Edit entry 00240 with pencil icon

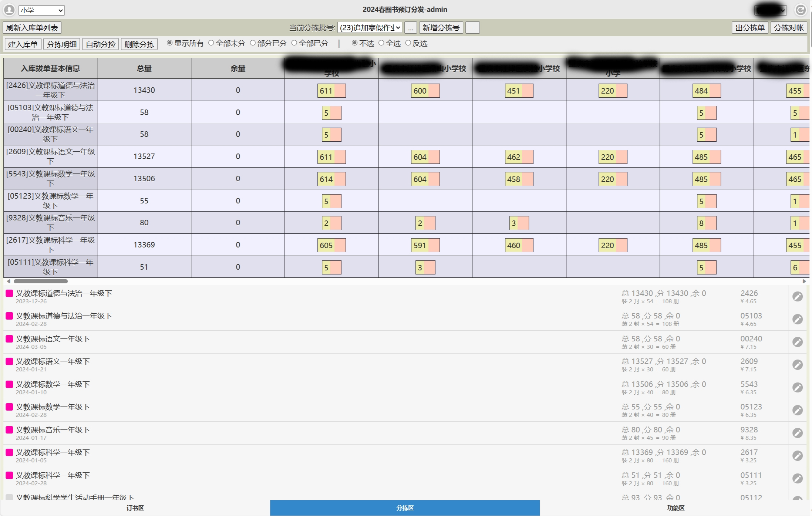pos(798,342)
